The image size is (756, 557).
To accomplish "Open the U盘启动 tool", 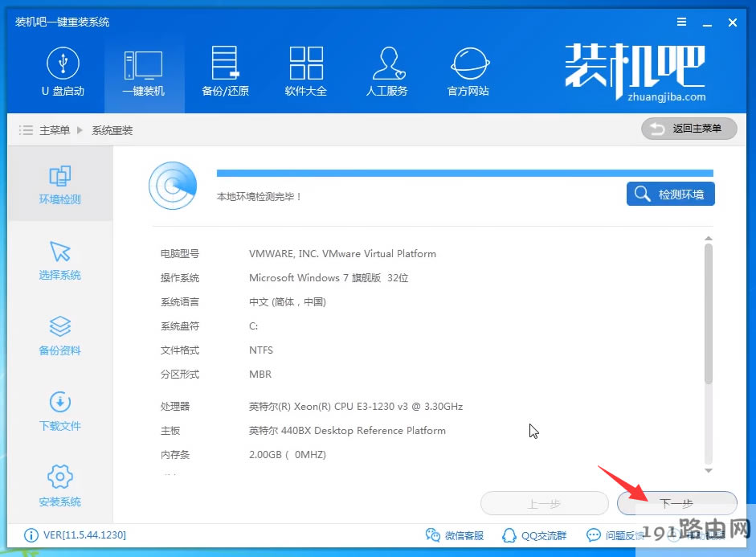I will pos(63,71).
